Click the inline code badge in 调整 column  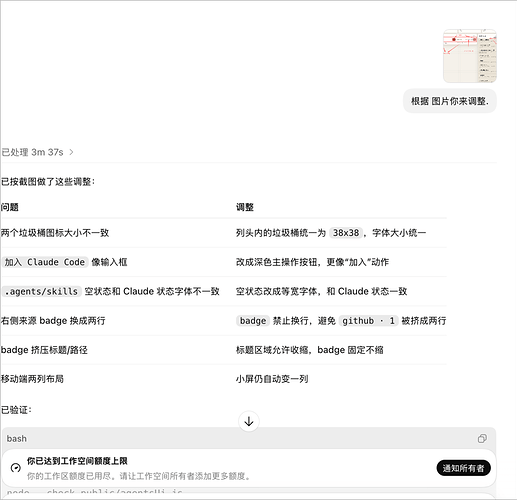tap(253, 321)
